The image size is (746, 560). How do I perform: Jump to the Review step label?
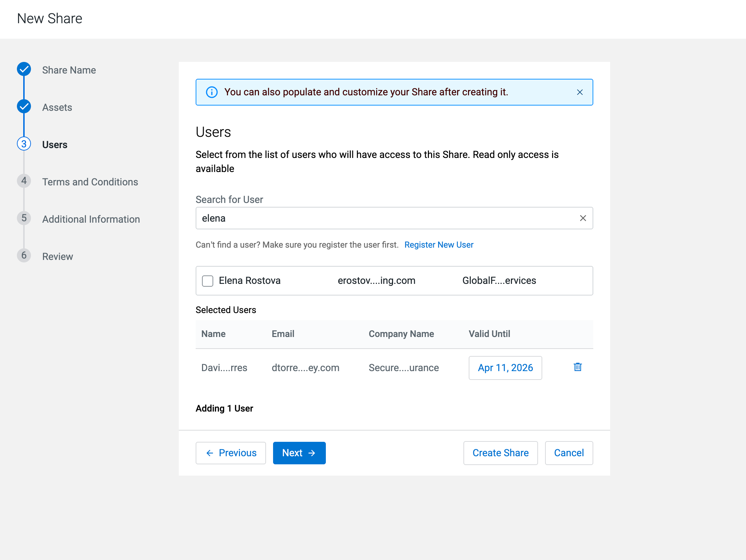58,256
